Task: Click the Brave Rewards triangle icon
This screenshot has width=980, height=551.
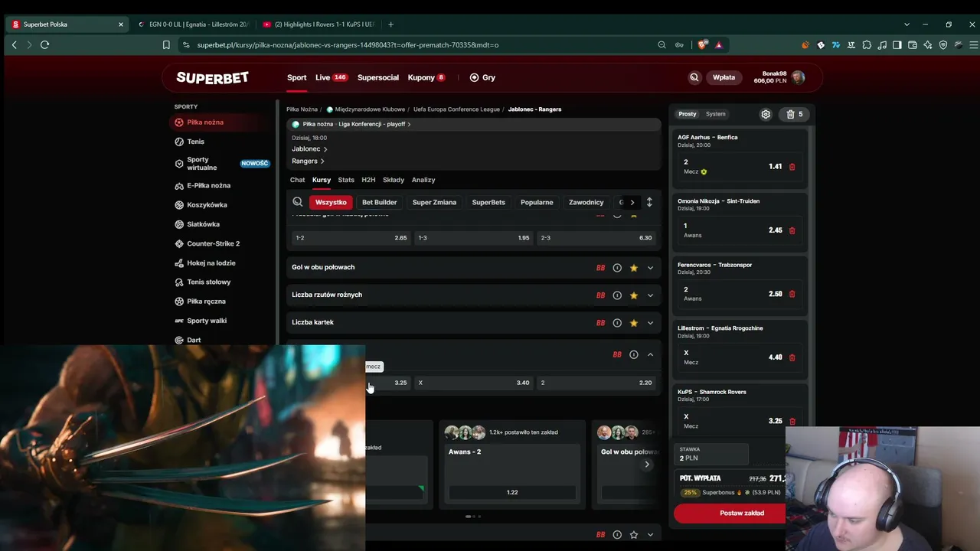Action: coord(719,45)
